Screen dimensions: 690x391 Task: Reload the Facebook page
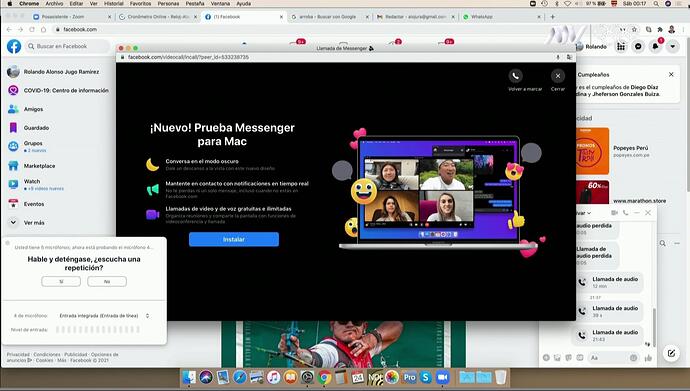pos(32,29)
